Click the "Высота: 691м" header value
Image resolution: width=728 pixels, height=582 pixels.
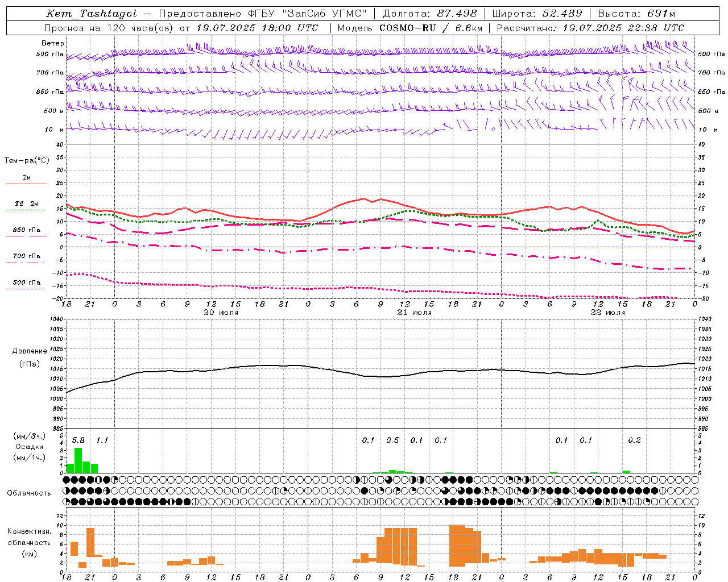click(x=637, y=14)
